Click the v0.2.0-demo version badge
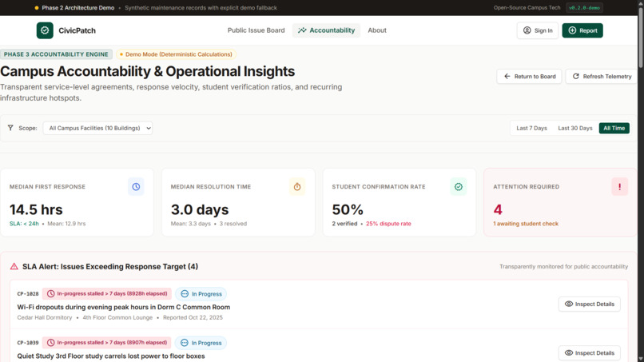Screen dimensions: 644x362 coord(584,8)
